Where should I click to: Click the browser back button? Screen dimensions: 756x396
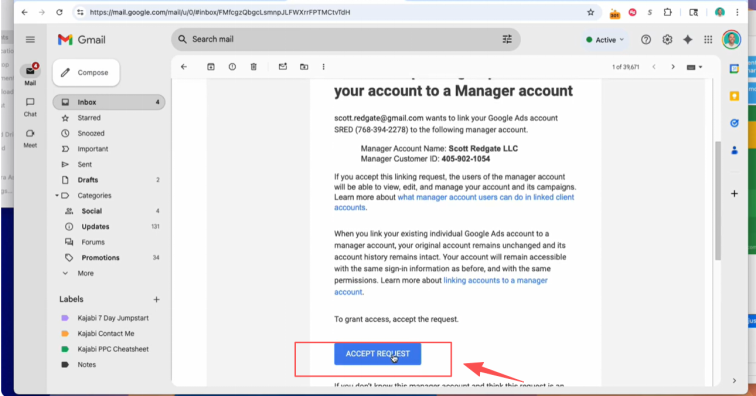click(24, 12)
